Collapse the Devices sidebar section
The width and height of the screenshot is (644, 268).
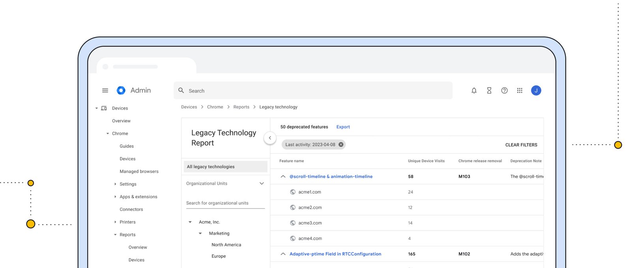96,108
